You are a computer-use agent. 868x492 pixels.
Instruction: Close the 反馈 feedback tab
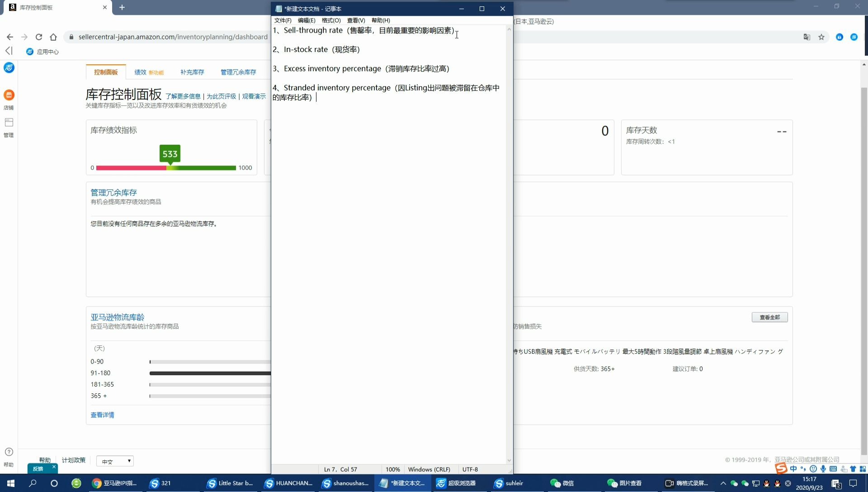pyautogui.click(x=54, y=467)
